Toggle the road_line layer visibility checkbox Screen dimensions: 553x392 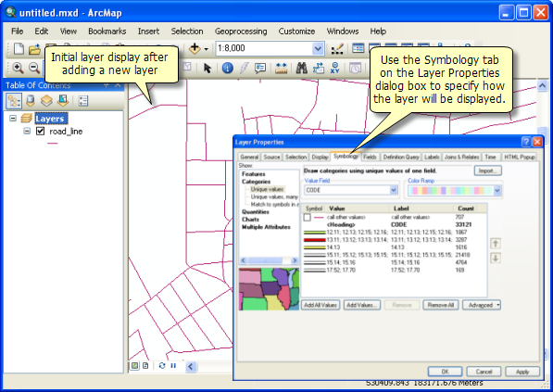(41, 132)
